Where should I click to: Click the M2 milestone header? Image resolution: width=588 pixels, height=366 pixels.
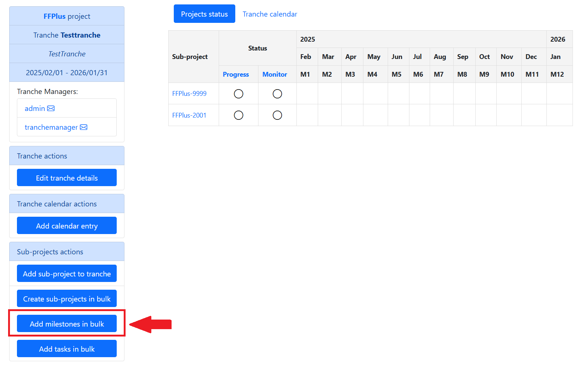[x=330, y=74]
